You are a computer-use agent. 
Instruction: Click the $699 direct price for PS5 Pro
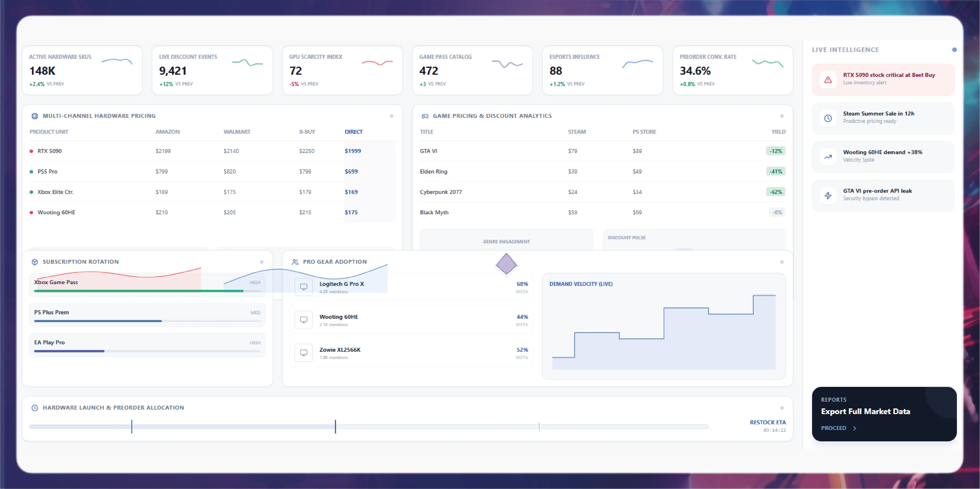click(351, 172)
